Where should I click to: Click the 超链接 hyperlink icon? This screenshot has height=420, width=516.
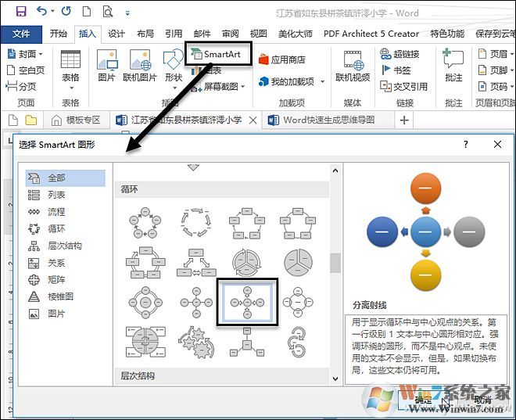coord(400,54)
